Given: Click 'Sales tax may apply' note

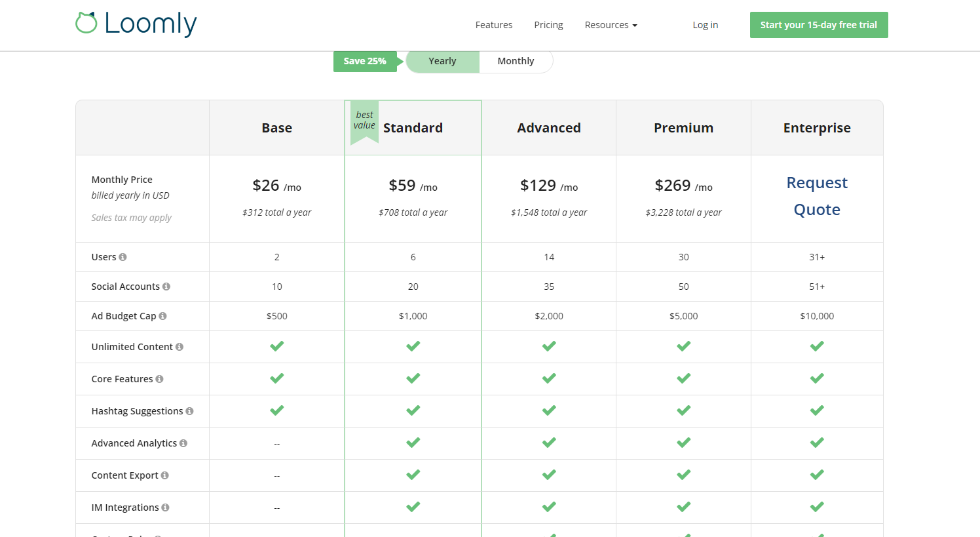Looking at the screenshot, I should pyautogui.click(x=132, y=218).
